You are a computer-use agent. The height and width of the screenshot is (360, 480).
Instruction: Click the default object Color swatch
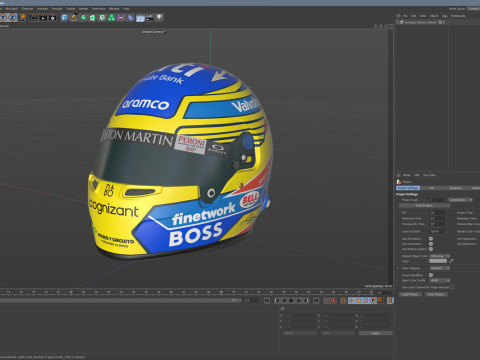[438, 261]
